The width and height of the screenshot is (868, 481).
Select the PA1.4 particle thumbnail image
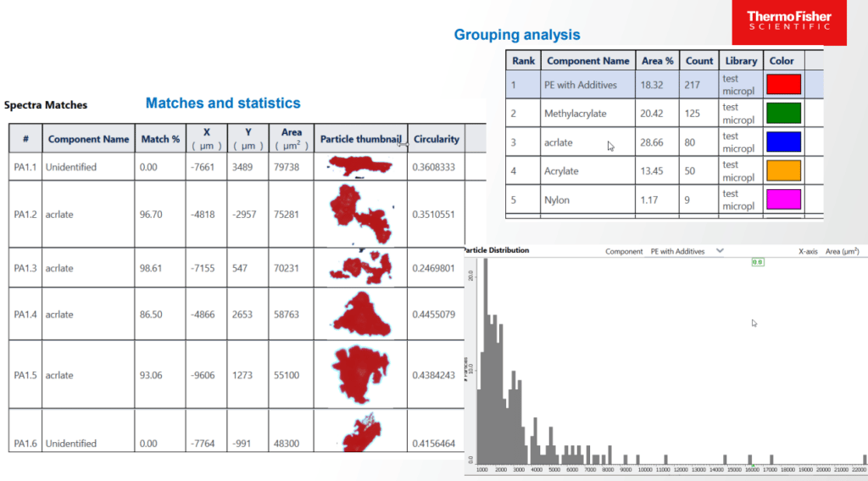coord(361,314)
